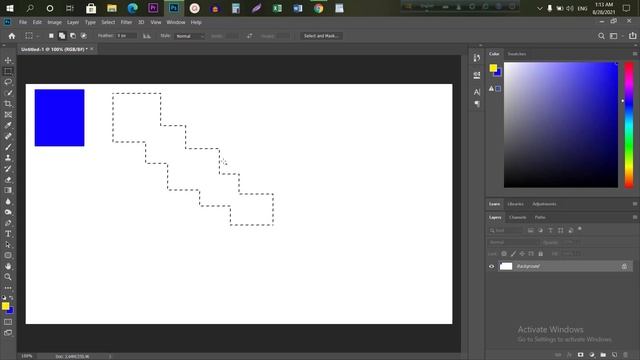Open the Image menu
The width and height of the screenshot is (640, 360).
[x=54, y=22]
